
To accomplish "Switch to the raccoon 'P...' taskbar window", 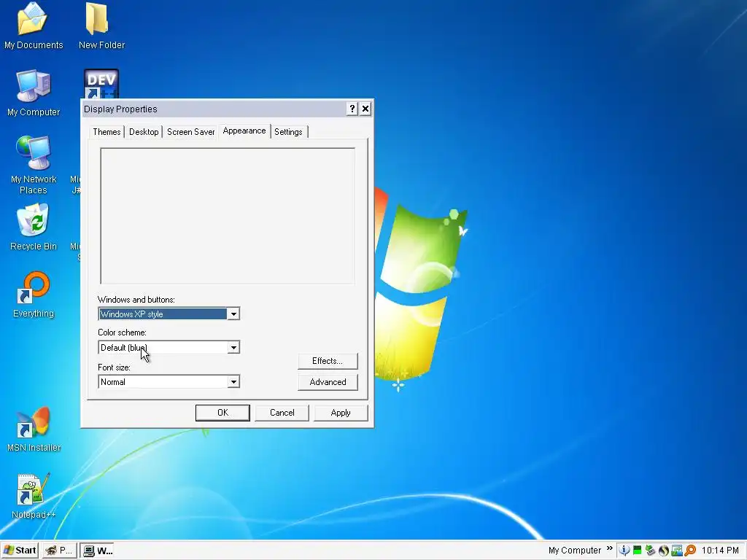I will (59, 551).
